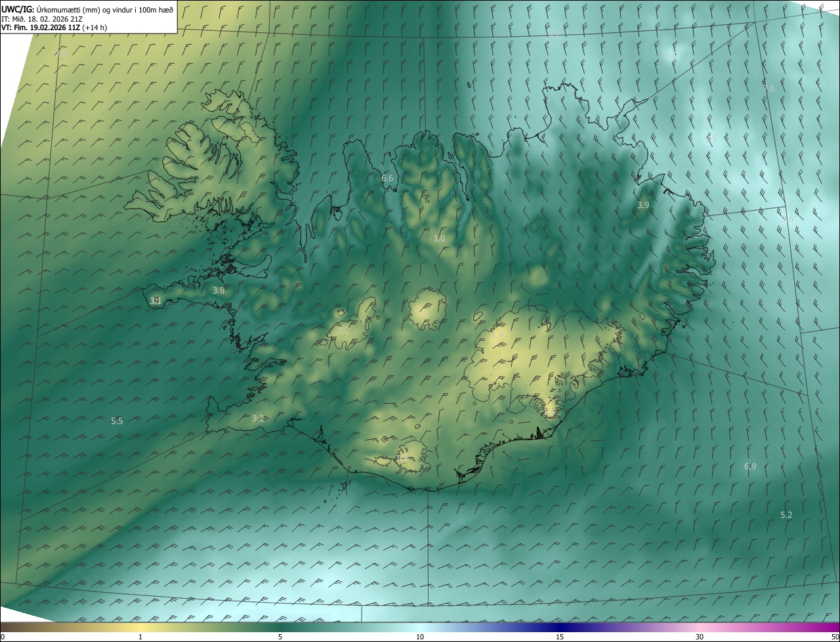The image size is (840, 642).
Task: Click the 7.6 value label in the northeast
Action: click(768, 88)
